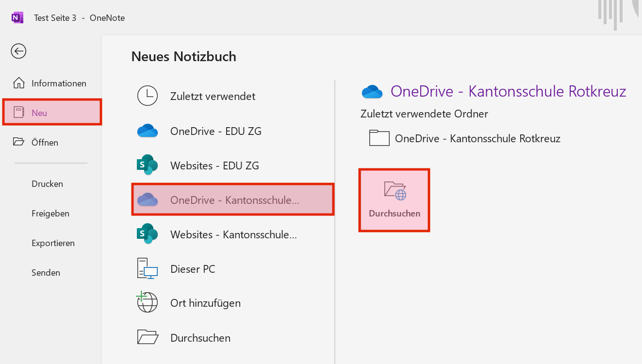The width and height of the screenshot is (642, 364).
Task: Click the large Durchsuchen button with globe folder
Action: pos(394,200)
